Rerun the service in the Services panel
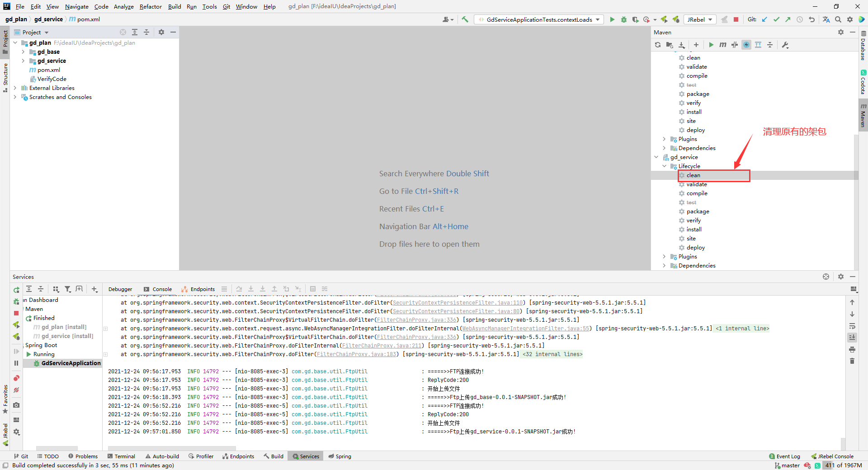 point(16,290)
